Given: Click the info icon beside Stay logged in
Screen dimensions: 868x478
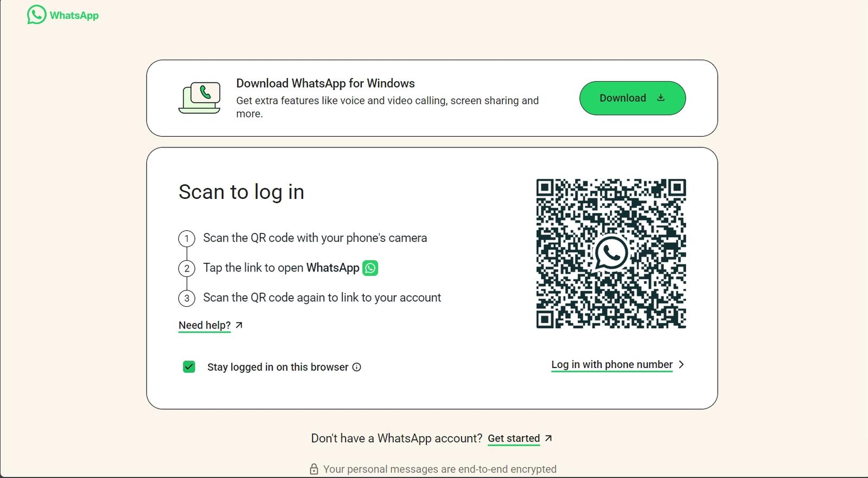Looking at the screenshot, I should click(x=356, y=367).
